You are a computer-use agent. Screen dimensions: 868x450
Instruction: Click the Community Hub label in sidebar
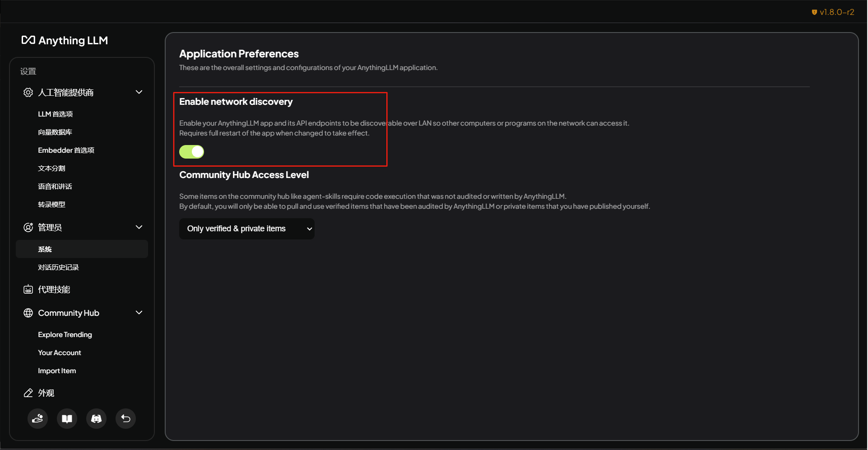click(x=69, y=313)
